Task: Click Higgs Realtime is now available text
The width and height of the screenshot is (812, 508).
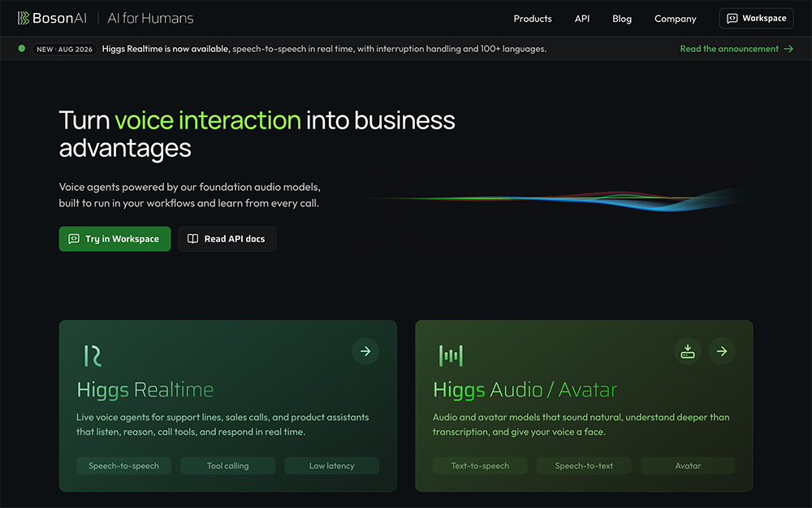Action: pos(166,49)
